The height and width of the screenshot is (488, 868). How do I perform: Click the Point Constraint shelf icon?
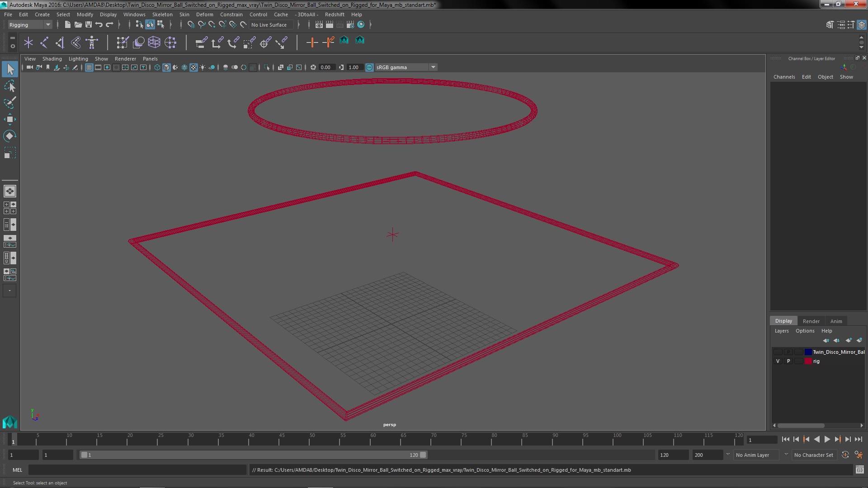217,42
